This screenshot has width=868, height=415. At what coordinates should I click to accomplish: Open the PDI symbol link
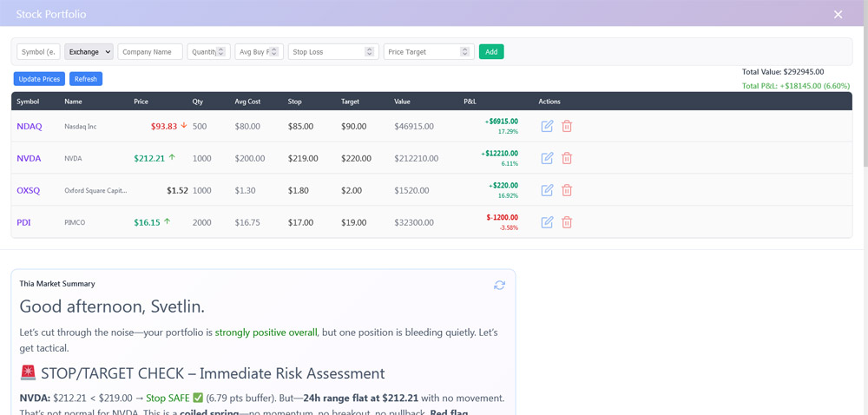23,222
